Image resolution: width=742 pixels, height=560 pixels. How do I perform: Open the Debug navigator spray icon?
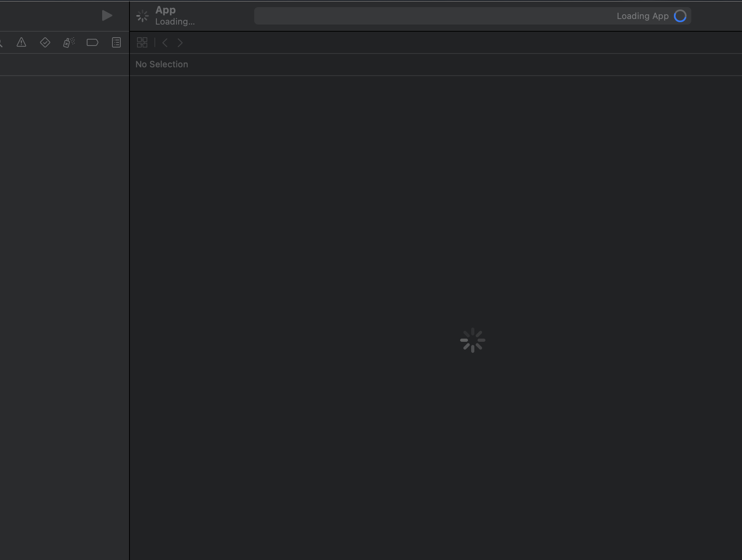pos(69,42)
